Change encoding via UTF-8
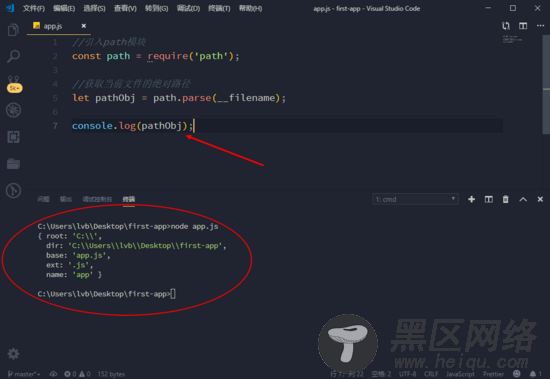 coord(408,374)
